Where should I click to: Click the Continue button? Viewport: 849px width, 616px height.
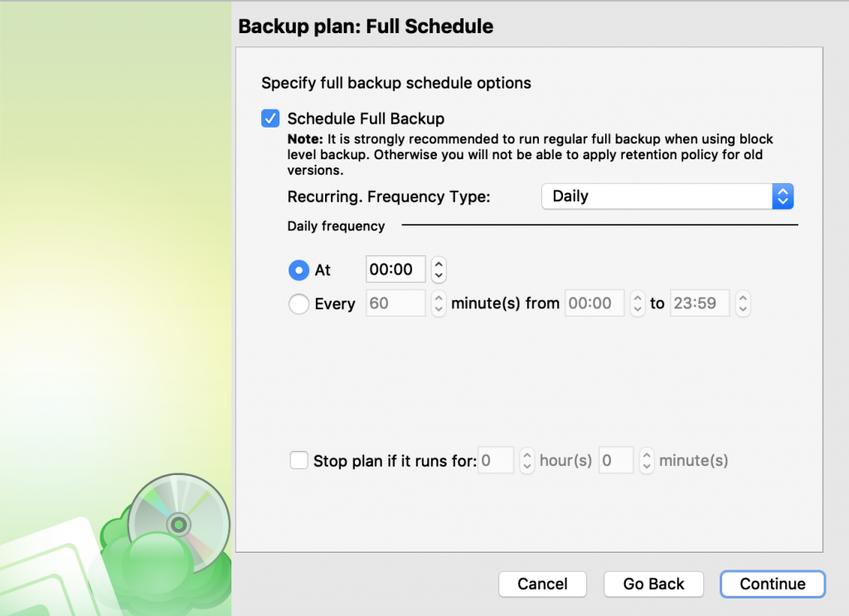[x=772, y=584]
